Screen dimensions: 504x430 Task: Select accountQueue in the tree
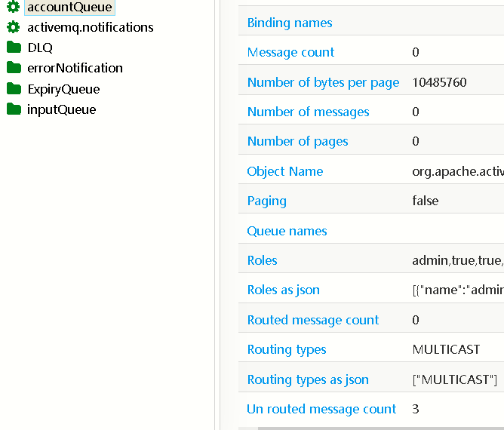pyautogui.click(x=69, y=8)
